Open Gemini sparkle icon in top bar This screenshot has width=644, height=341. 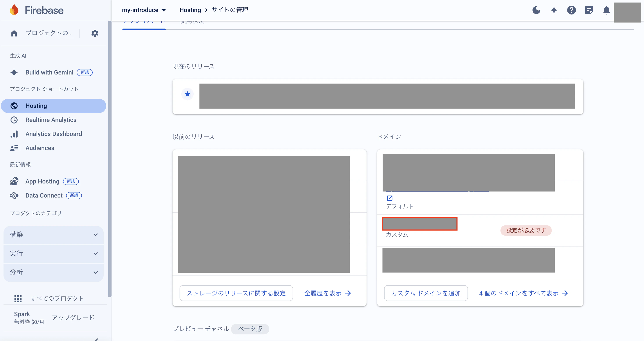(x=554, y=10)
